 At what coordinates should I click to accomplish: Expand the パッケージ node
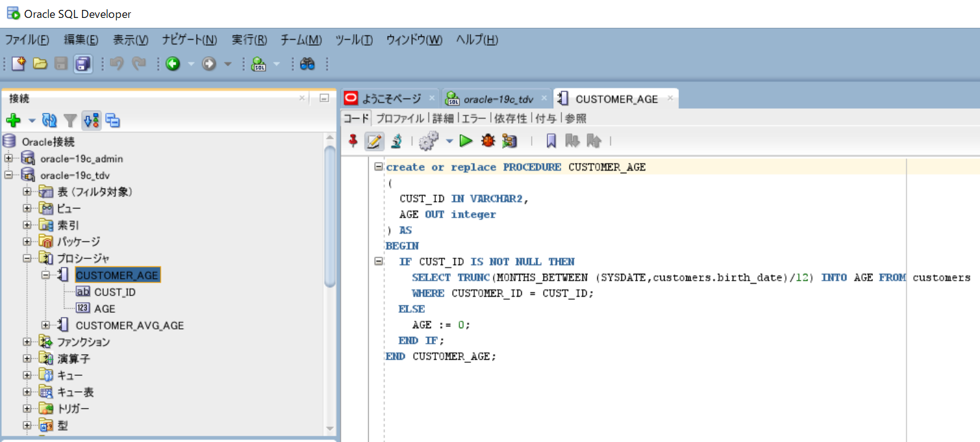pos(27,242)
